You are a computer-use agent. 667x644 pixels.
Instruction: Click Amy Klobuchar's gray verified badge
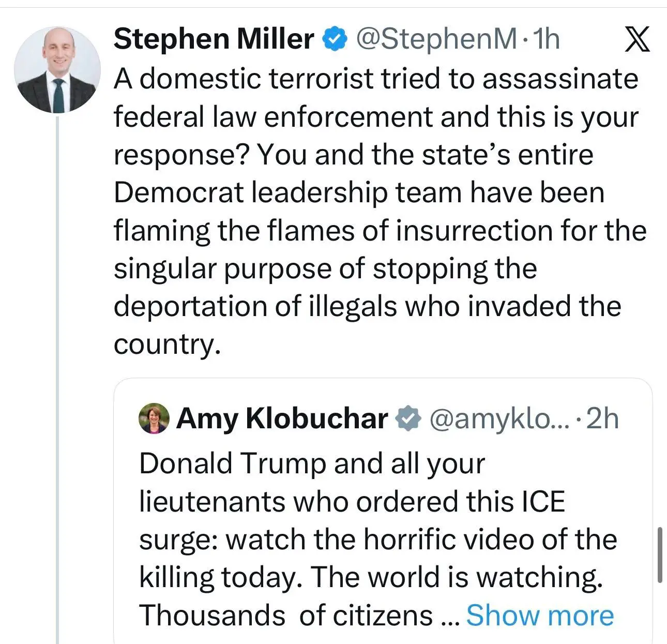pyautogui.click(x=408, y=418)
